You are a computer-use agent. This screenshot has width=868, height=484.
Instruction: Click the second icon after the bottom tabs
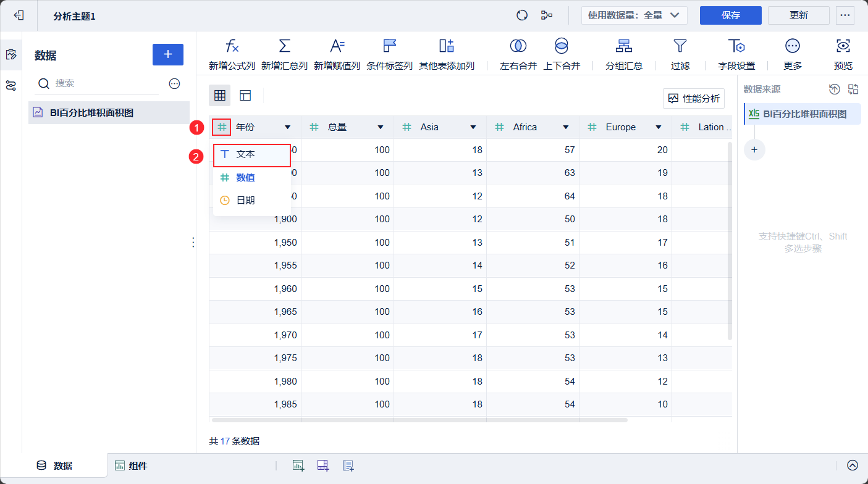click(x=323, y=465)
